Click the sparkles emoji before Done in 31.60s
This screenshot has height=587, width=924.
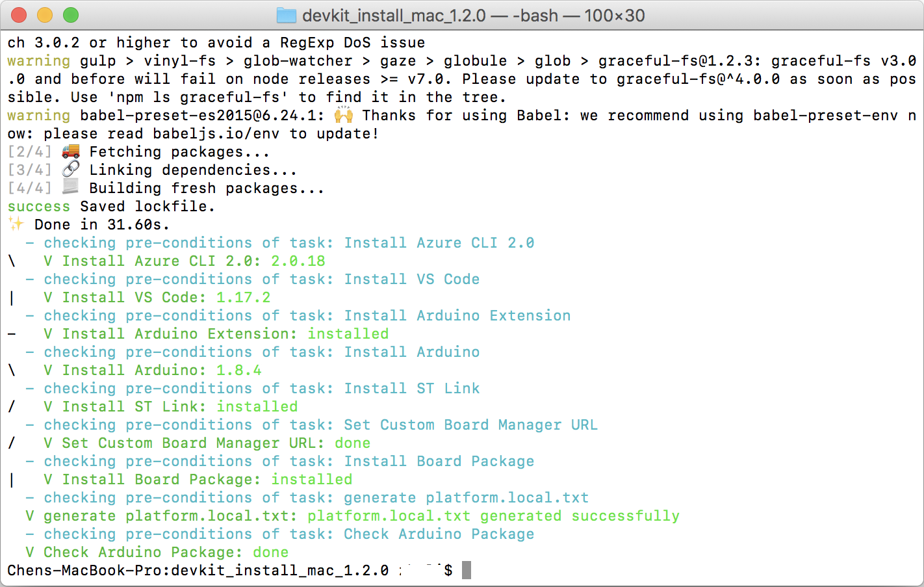coord(16,224)
